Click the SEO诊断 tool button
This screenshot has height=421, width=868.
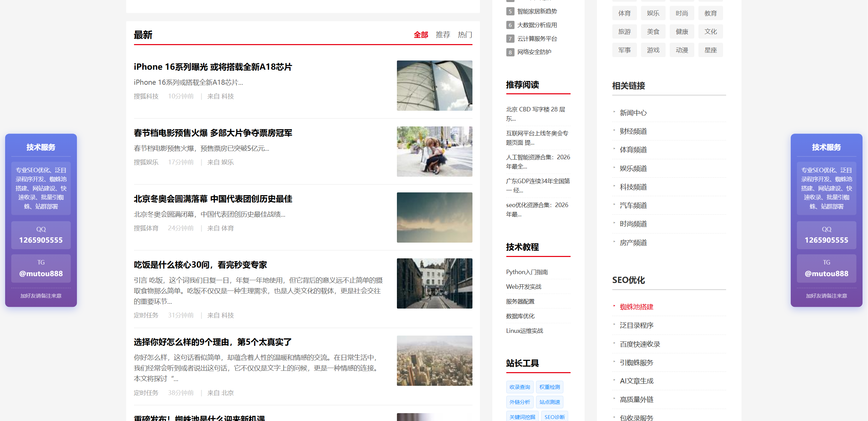pos(555,417)
